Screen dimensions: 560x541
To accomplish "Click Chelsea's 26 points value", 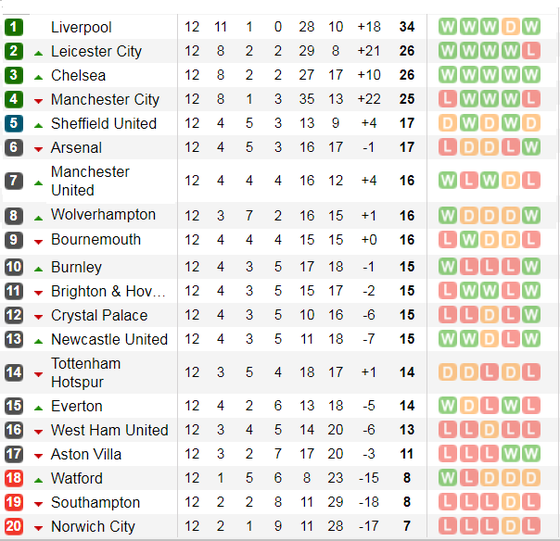I will click(x=407, y=75).
